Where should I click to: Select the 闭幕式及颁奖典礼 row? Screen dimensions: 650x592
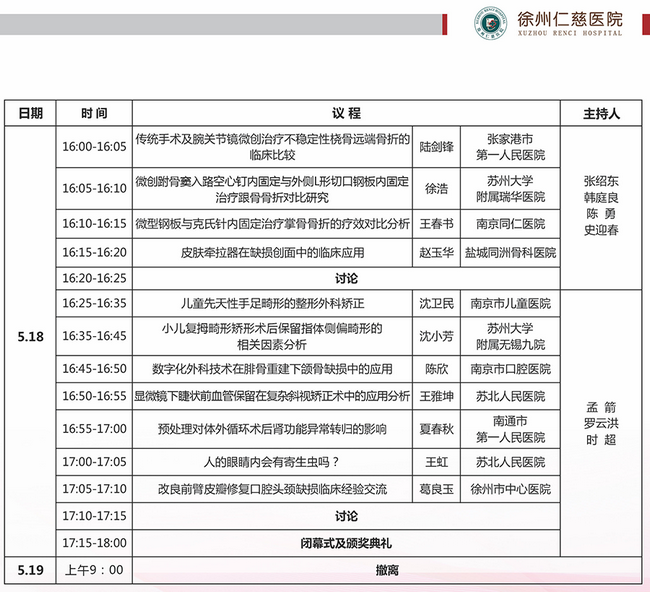tap(346, 542)
